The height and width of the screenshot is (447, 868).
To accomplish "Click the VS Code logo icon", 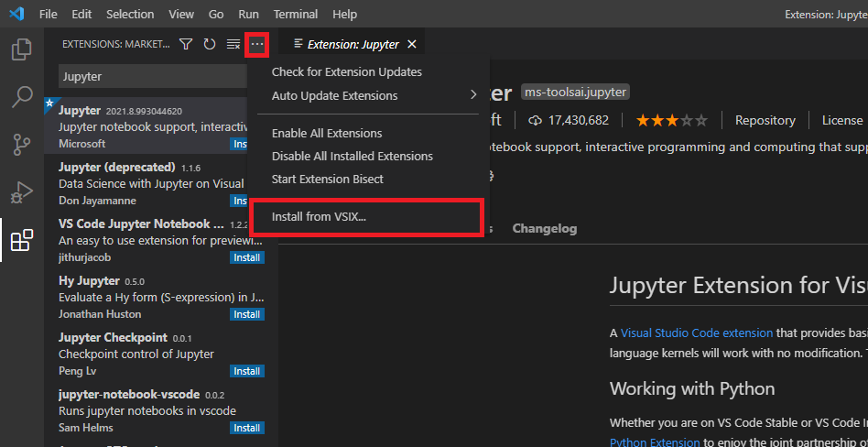I will (16, 14).
